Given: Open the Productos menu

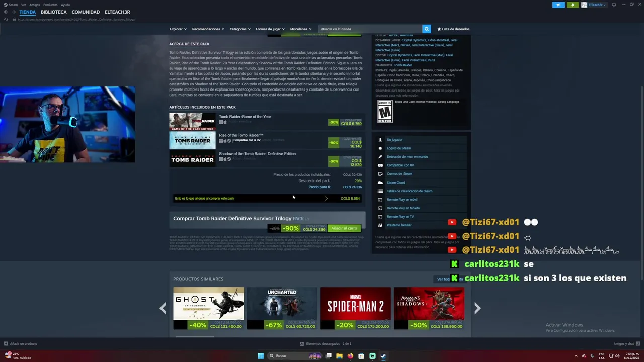Looking at the screenshot, I should point(50,5).
